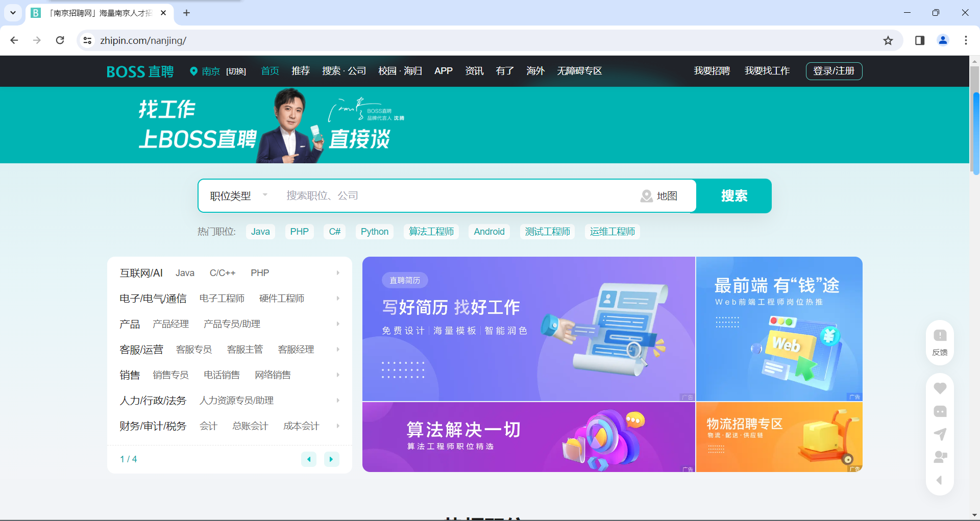This screenshot has height=521, width=980.
Task: Go back to previous page
Action: 14,40
